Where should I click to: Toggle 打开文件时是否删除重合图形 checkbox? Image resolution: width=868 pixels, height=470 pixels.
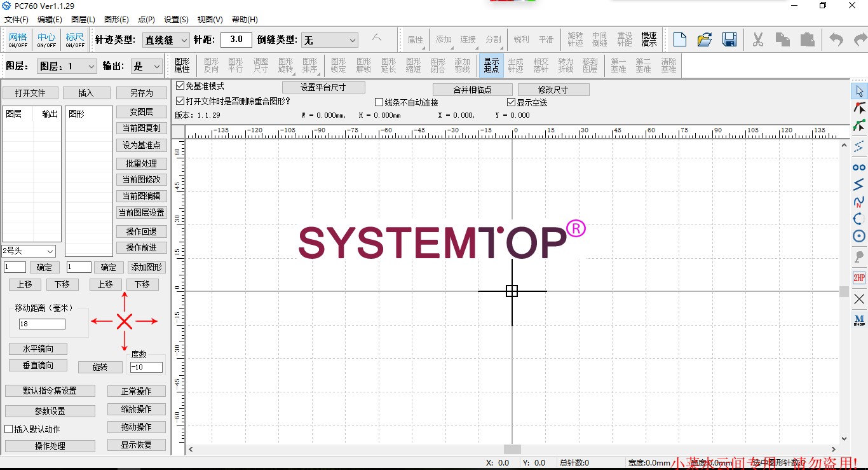pyautogui.click(x=180, y=101)
